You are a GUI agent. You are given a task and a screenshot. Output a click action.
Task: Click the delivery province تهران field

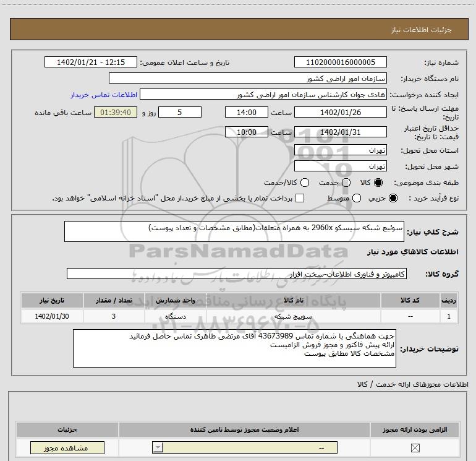pos(340,150)
